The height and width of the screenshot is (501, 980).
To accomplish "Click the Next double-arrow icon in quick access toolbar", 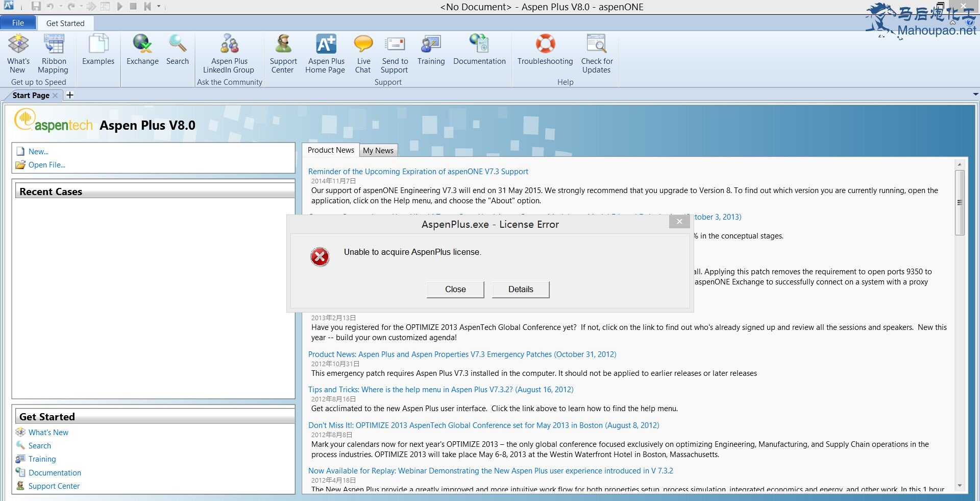I will [x=91, y=7].
